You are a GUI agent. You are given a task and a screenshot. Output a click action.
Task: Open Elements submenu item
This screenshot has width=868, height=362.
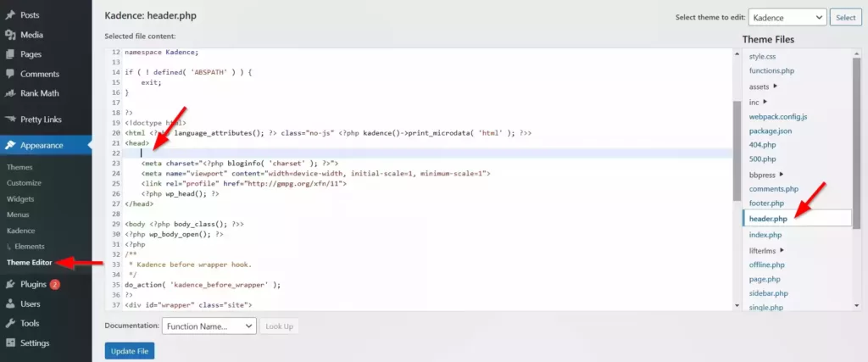coord(30,247)
